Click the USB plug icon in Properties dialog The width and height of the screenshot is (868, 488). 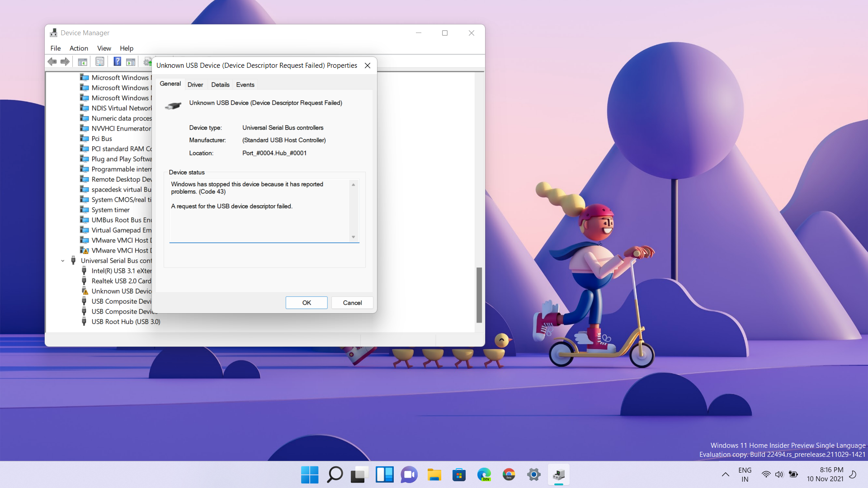(173, 106)
